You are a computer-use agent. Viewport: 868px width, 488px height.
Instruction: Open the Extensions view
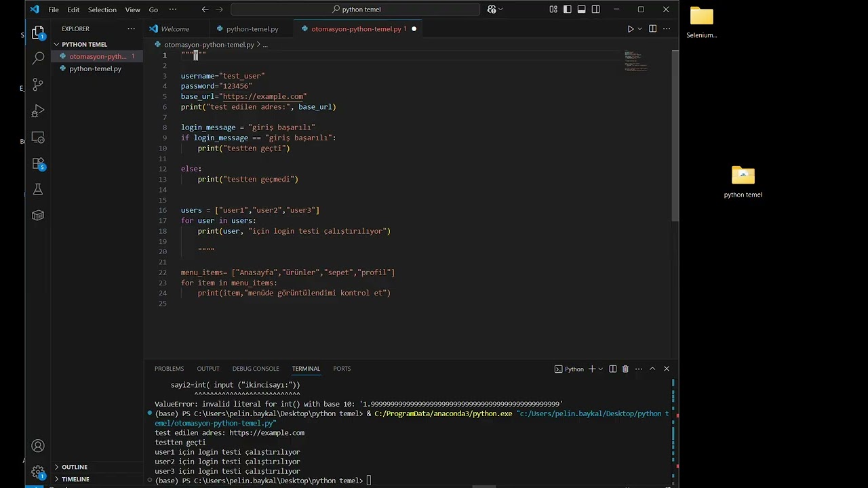[38, 163]
